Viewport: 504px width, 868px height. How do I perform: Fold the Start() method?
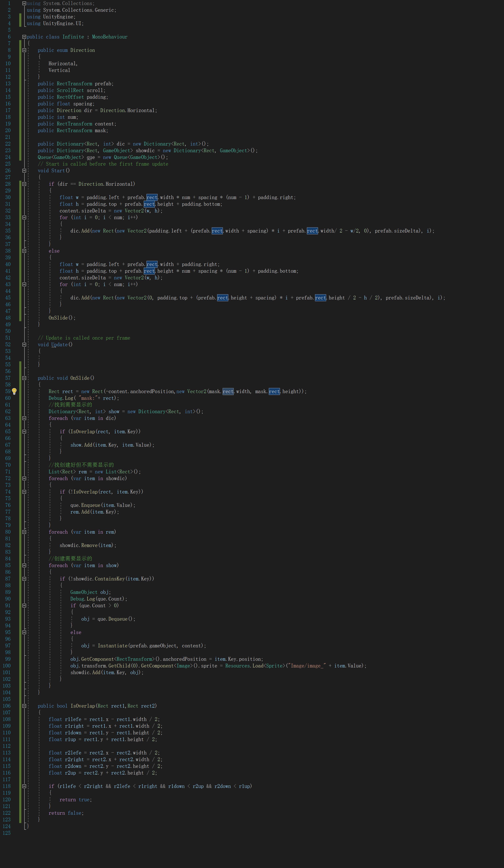(x=24, y=170)
